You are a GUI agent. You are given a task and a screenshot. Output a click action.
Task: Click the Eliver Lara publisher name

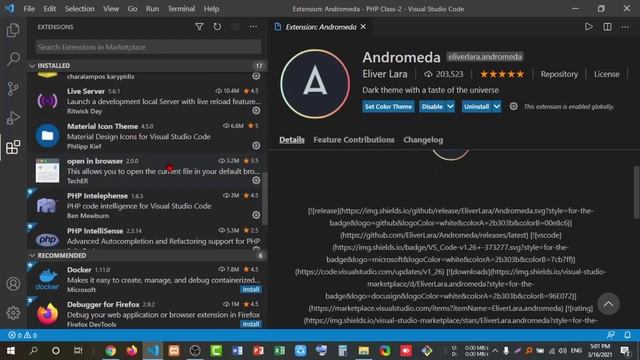(x=385, y=74)
